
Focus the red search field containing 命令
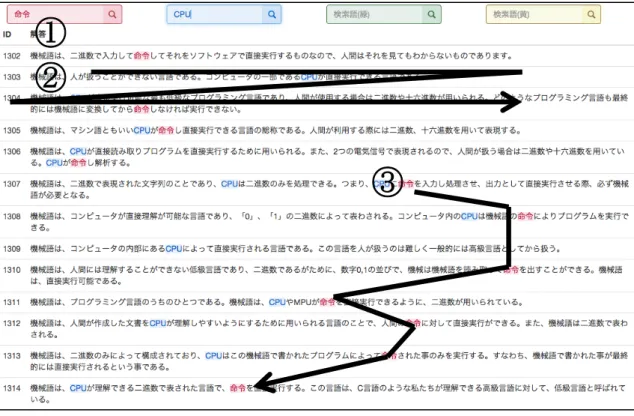coord(56,15)
